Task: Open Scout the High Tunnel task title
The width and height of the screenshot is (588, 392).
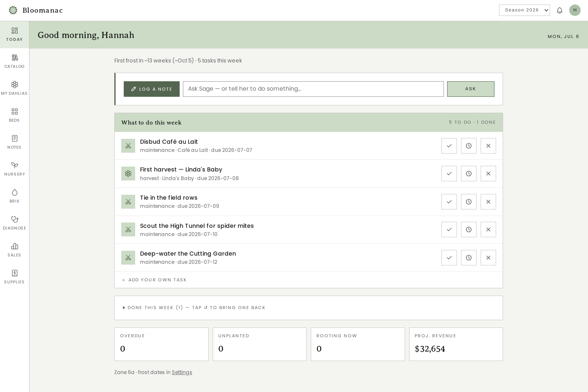Action: click(197, 226)
